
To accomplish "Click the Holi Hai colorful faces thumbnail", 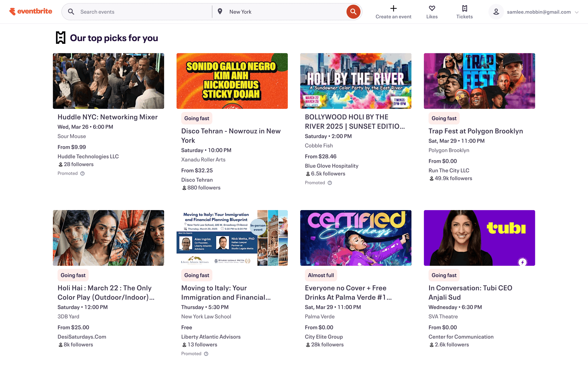I will tap(108, 238).
